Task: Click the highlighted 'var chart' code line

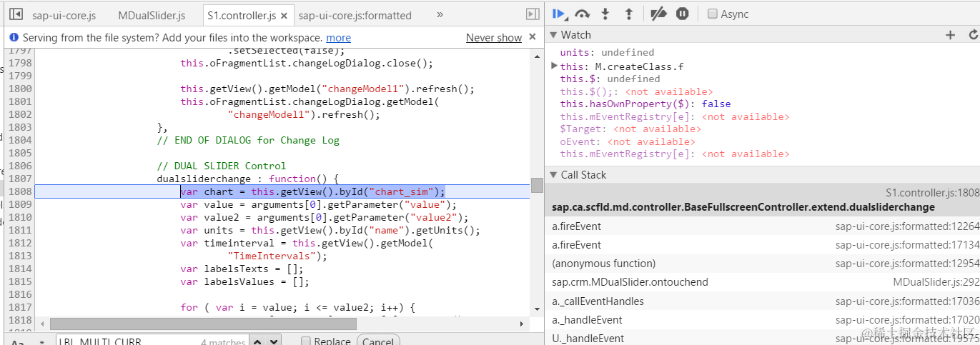Action: pos(312,191)
